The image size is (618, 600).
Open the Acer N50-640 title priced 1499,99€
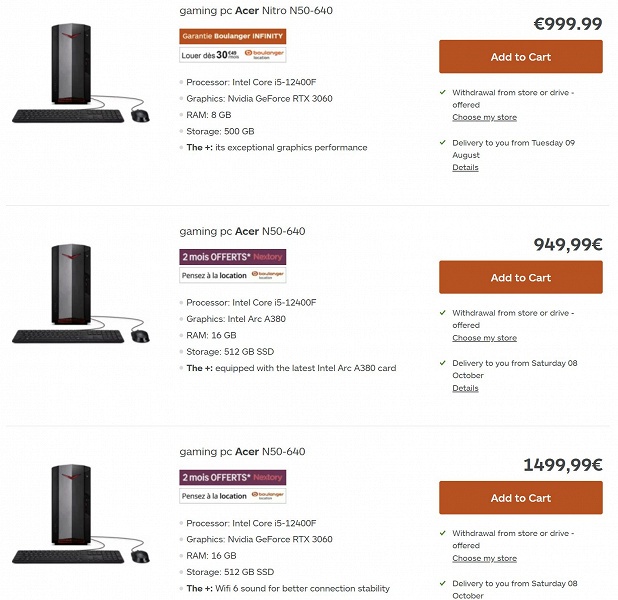pos(242,452)
